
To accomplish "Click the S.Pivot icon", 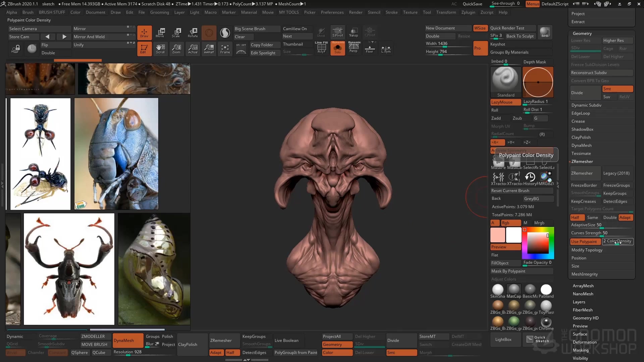I will pos(338,32).
